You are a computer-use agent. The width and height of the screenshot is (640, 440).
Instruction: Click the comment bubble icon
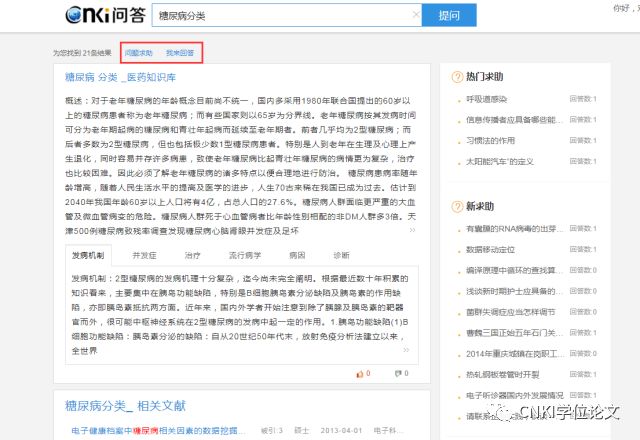click(x=398, y=373)
